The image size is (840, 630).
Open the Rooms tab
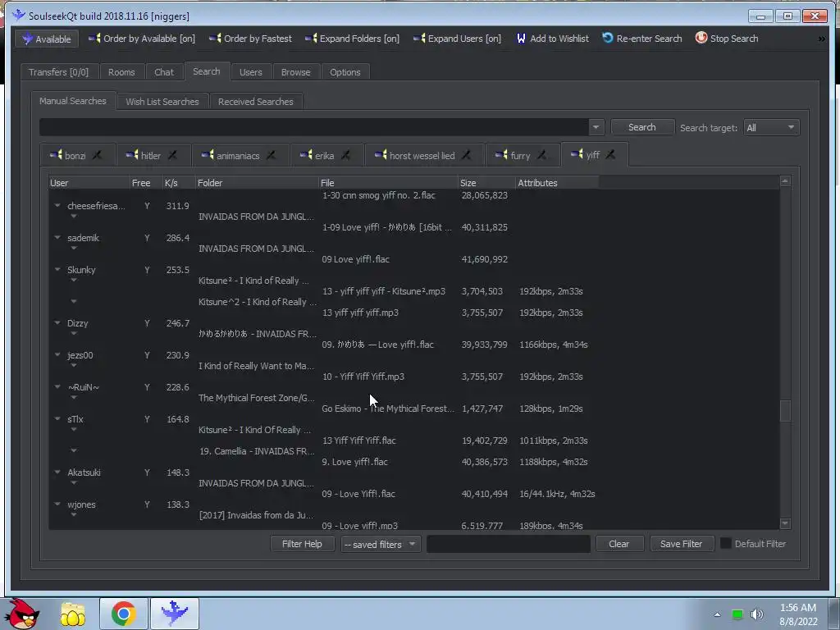[x=121, y=72]
